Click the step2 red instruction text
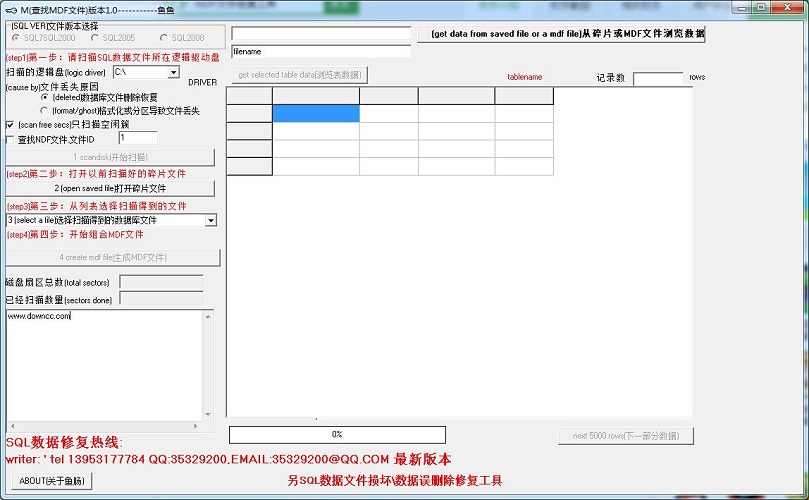The width and height of the screenshot is (809, 500). (x=96, y=174)
